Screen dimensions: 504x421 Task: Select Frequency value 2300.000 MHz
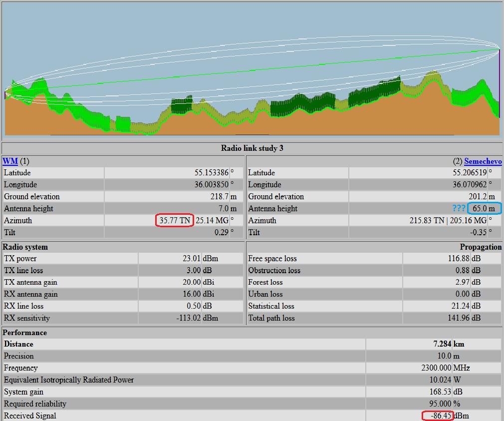coord(446,368)
